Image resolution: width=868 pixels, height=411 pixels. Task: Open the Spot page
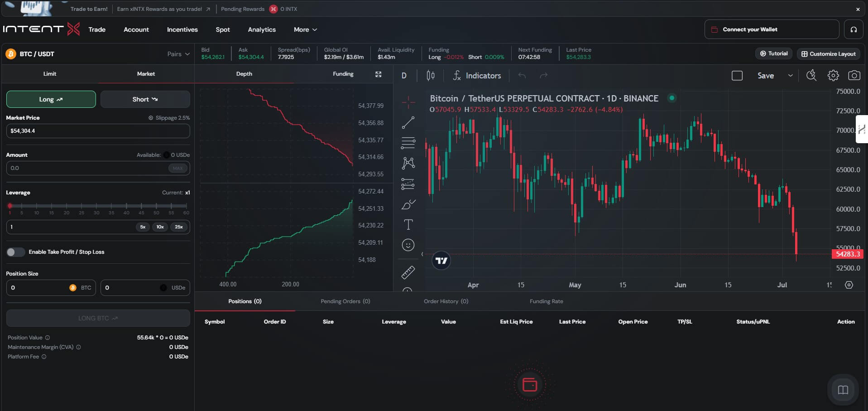click(x=223, y=29)
